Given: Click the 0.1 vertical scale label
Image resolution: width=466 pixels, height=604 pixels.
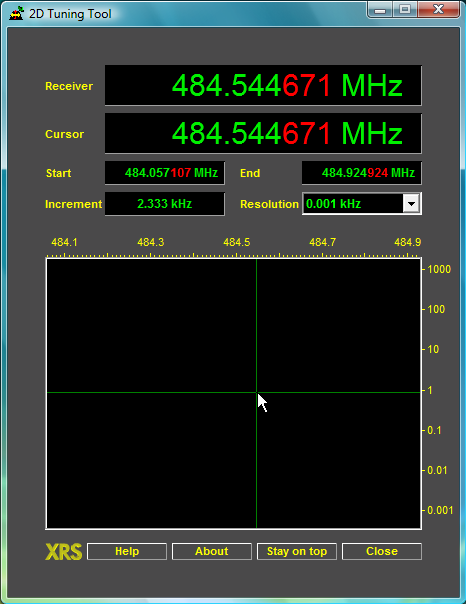Looking at the screenshot, I should [x=434, y=430].
